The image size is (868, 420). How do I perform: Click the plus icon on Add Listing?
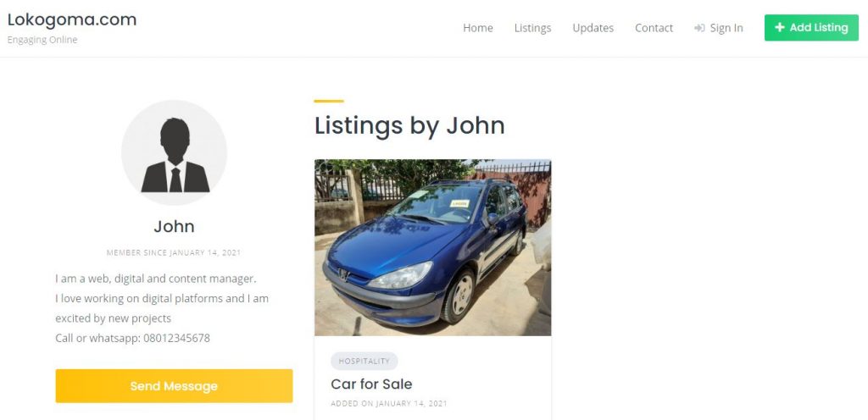pyautogui.click(x=780, y=28)
